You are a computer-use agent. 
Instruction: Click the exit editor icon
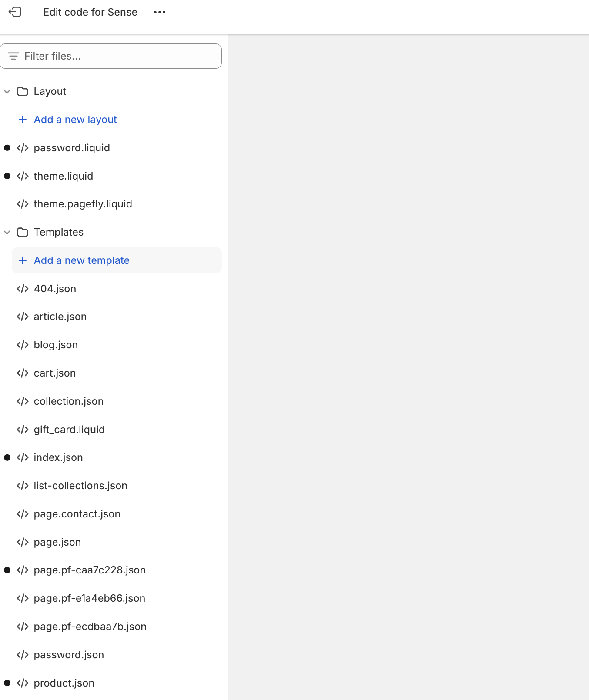15,12
